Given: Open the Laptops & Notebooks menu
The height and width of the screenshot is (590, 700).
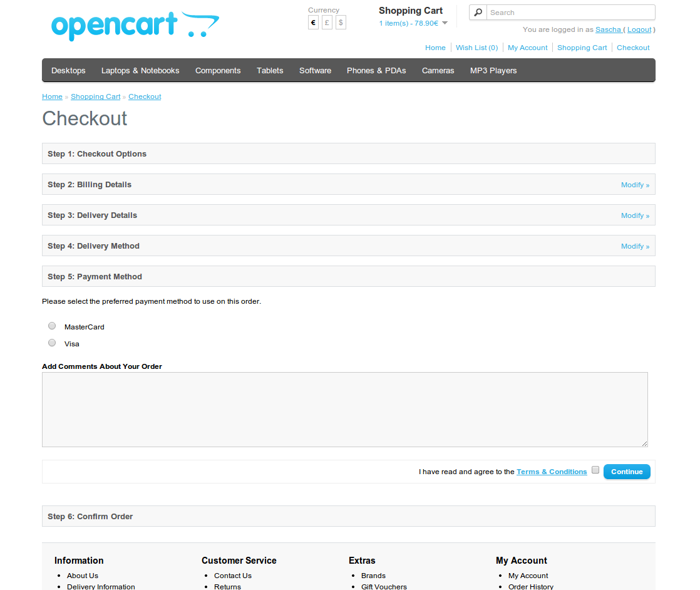Looking at the screenshot, I should tap(140, 71).
